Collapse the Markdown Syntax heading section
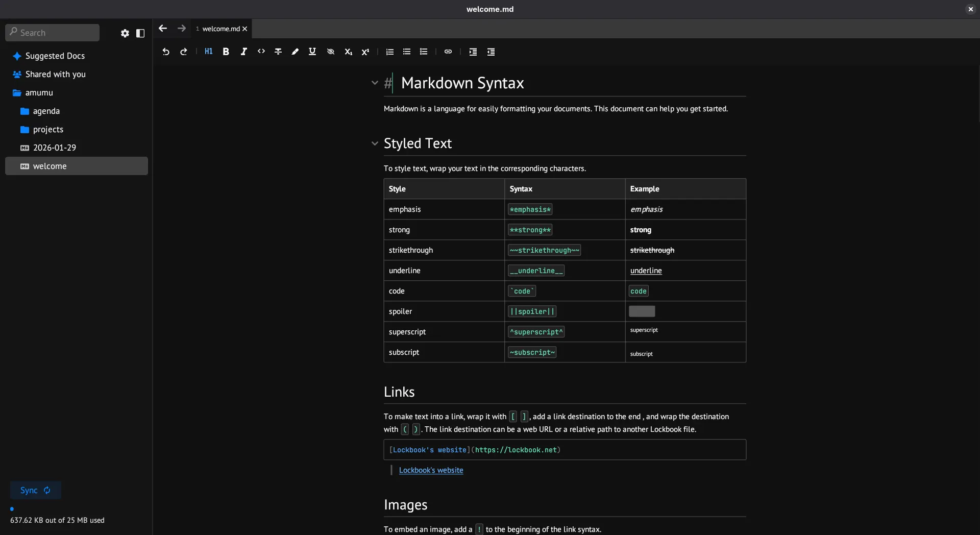The image size is (980, 535). pos(375,83)
